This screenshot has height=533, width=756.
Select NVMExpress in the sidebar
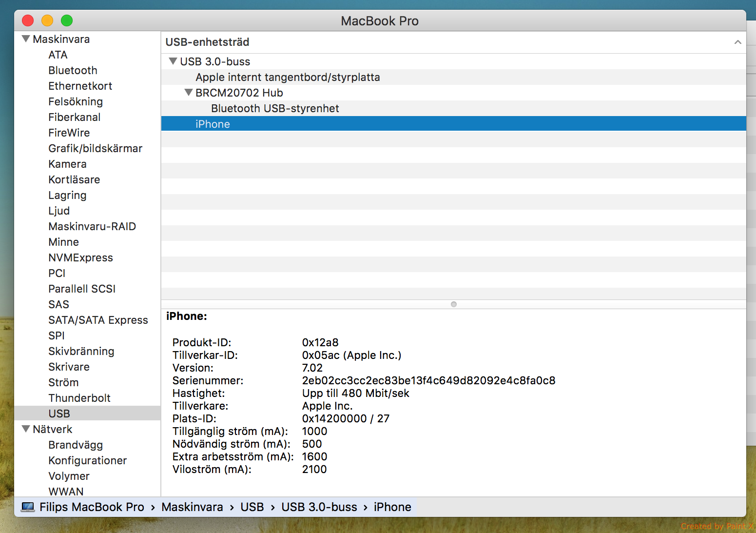click(80, 257)
